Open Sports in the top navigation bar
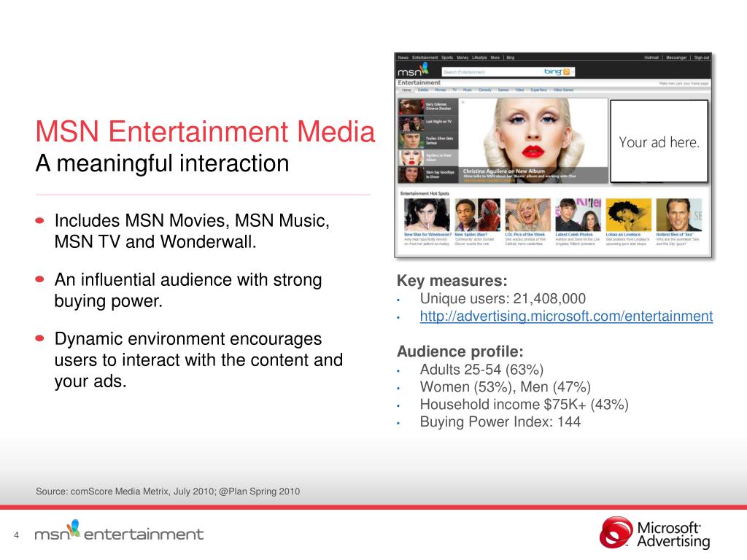This screenshot has height=560, width=747. point(447,58)
